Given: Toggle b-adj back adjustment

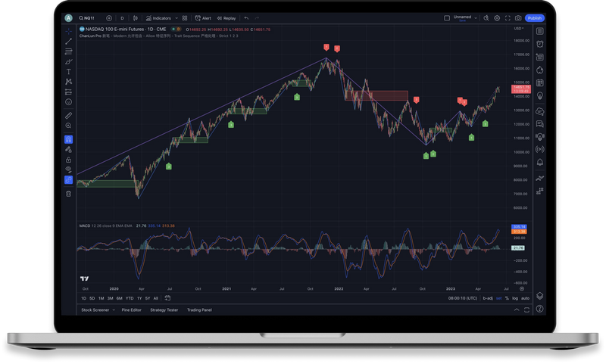Looking at the screenshot, I should pyautogui.click(x=488, y=298).
